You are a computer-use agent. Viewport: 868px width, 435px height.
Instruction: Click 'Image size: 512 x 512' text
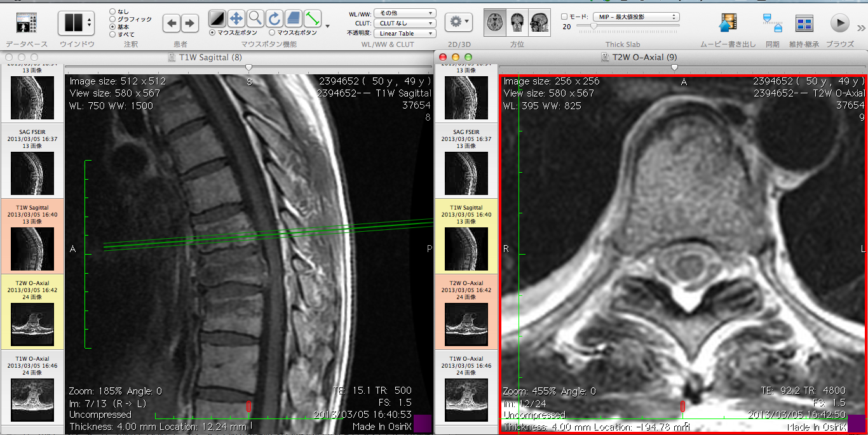[118, 81]
